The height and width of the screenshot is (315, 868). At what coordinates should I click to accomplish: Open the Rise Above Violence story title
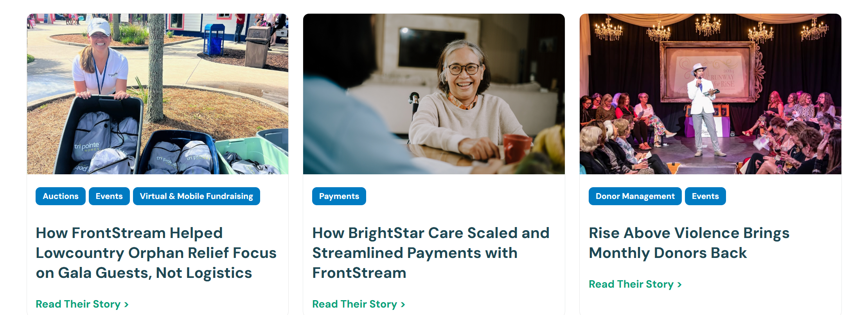689,243
